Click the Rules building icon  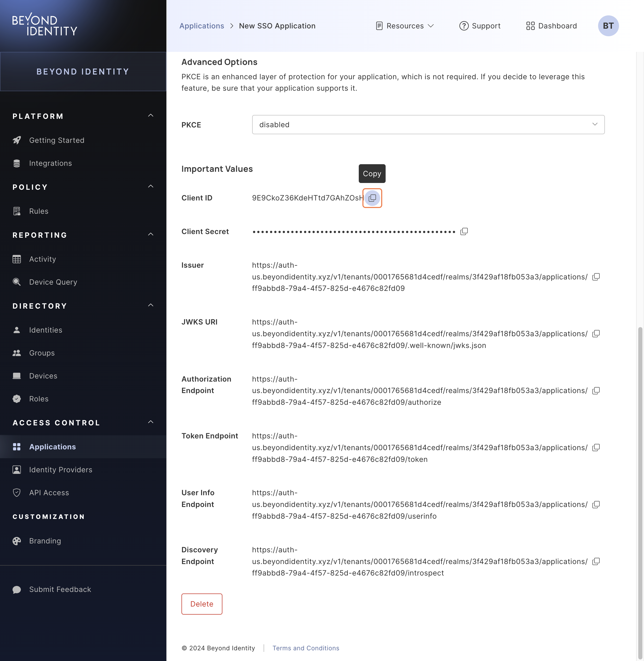tap(17, 211)
